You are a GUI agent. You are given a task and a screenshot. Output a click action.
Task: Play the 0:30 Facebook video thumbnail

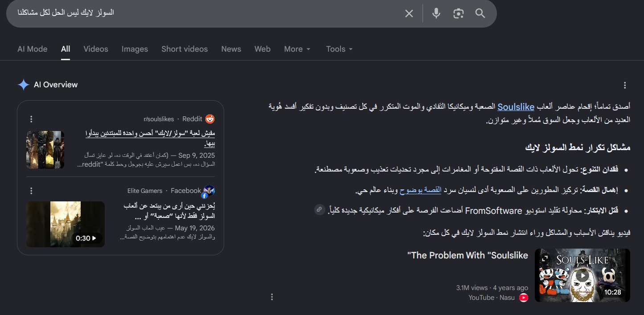click(x=66, y=224)
